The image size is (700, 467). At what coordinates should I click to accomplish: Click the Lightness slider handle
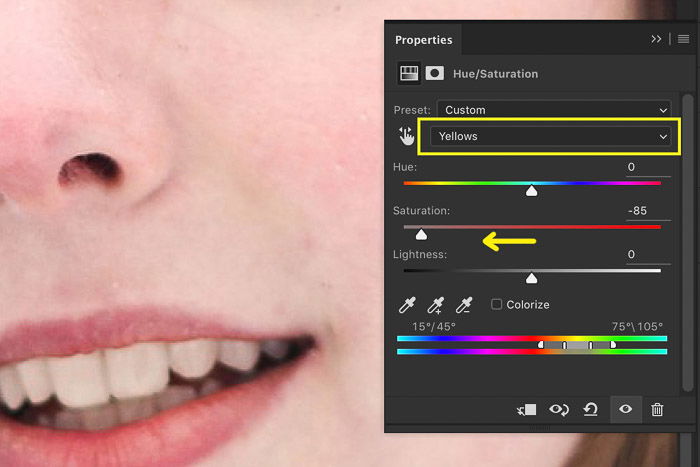pyautogui.click(x=531, y=279)
